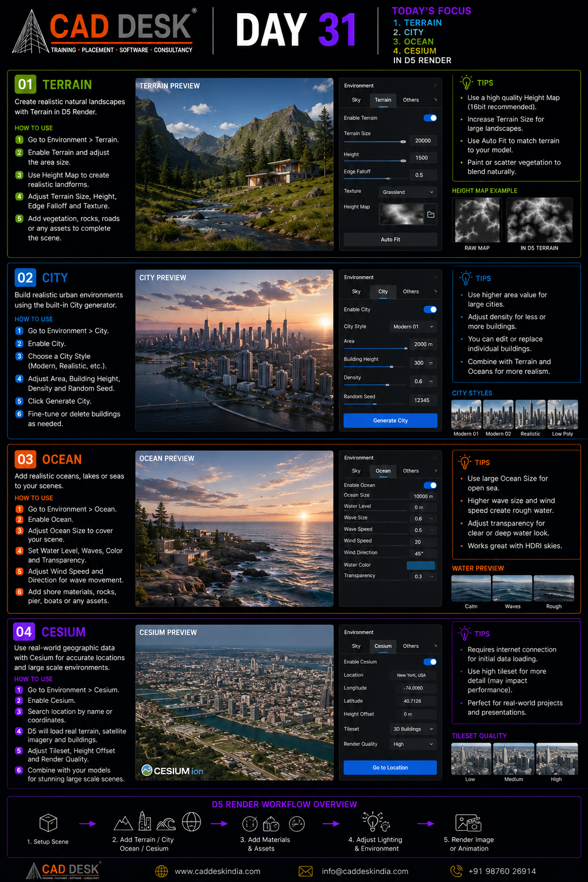
Task: Click the Render Image clapperboard icon
Action: tap(468, 823)
